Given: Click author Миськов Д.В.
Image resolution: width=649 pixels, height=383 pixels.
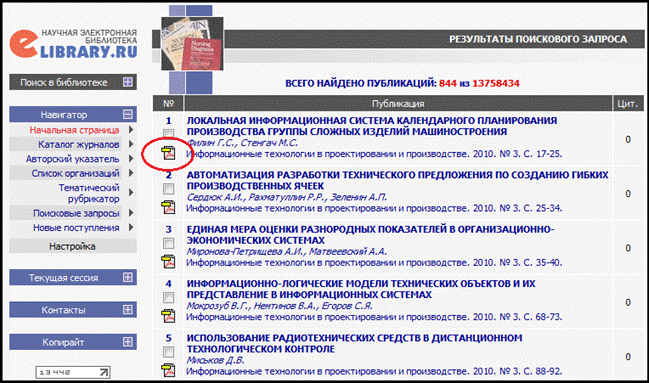Looking at the screenshot, I should pyautogui.click(x=215, y=360).
